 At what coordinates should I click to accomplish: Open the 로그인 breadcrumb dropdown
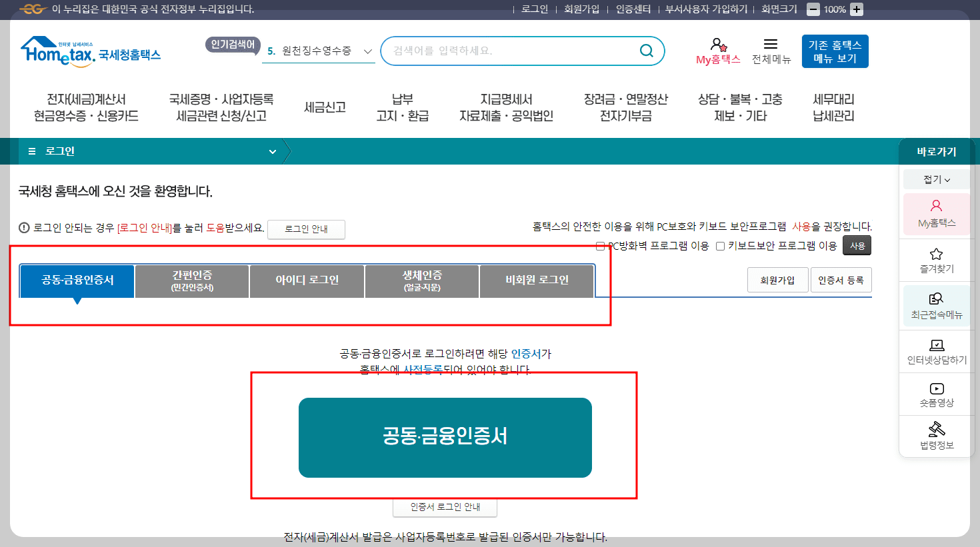273,151
